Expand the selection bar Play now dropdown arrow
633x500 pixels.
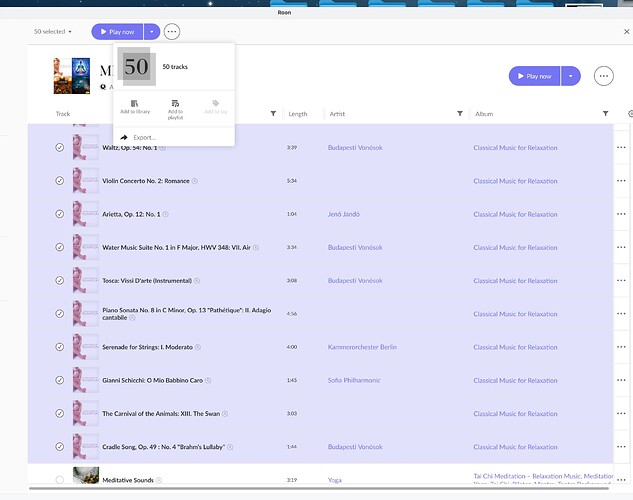[x=152, y=31]
